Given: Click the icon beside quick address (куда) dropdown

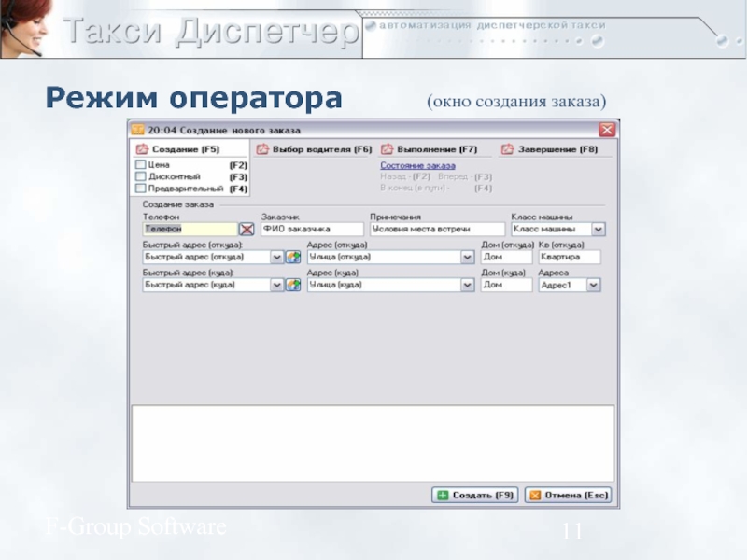Looking at the screenshot, I should [293, 286].
